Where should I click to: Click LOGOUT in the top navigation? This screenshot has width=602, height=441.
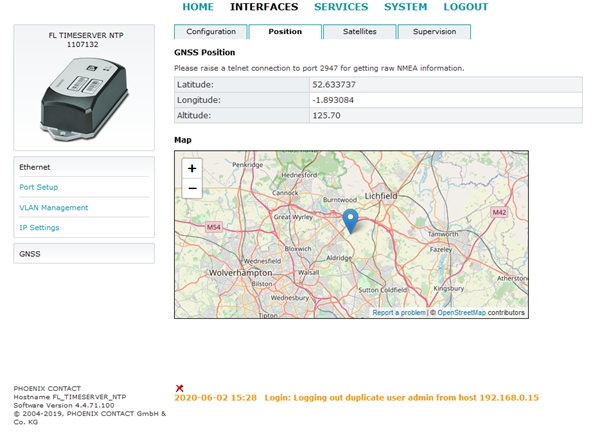[466, 7]
